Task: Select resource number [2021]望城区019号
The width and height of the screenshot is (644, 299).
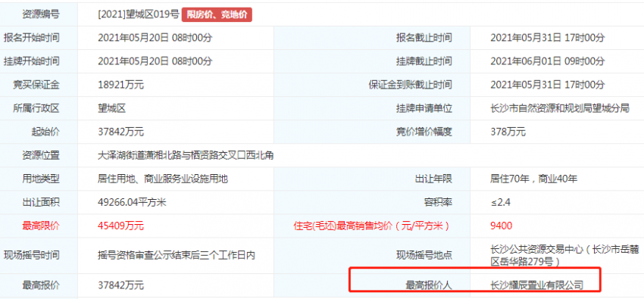Action: coord(139,15)
